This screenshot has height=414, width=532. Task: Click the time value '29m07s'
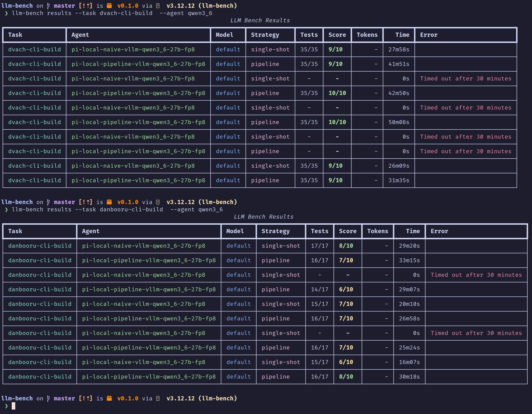click(409, 289)
